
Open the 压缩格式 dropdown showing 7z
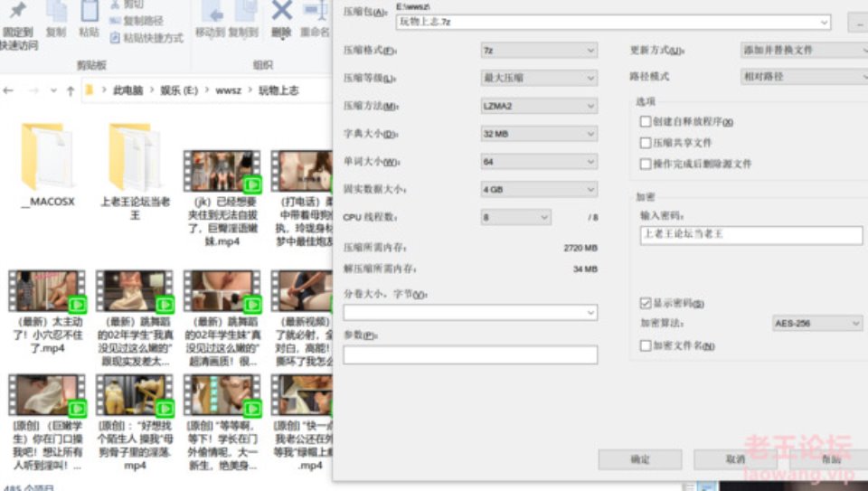click(538, 51)
